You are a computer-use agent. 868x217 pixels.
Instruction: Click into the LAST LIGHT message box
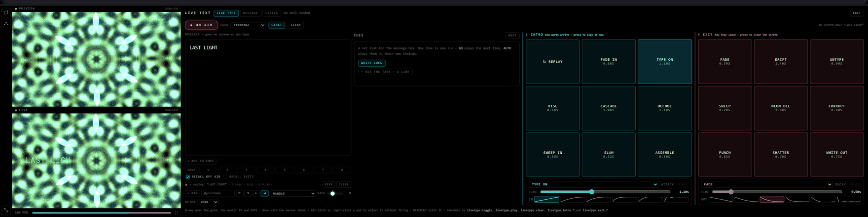(x=268, y=98)
